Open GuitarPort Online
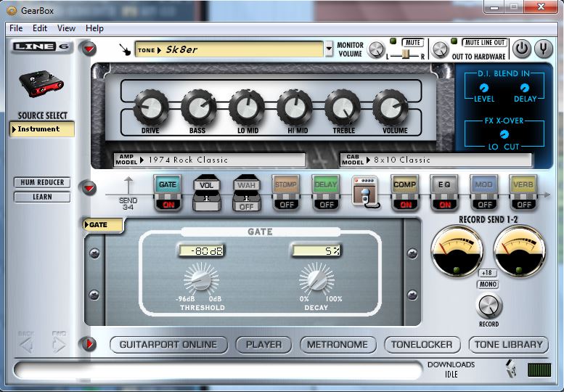 (168, 345)
